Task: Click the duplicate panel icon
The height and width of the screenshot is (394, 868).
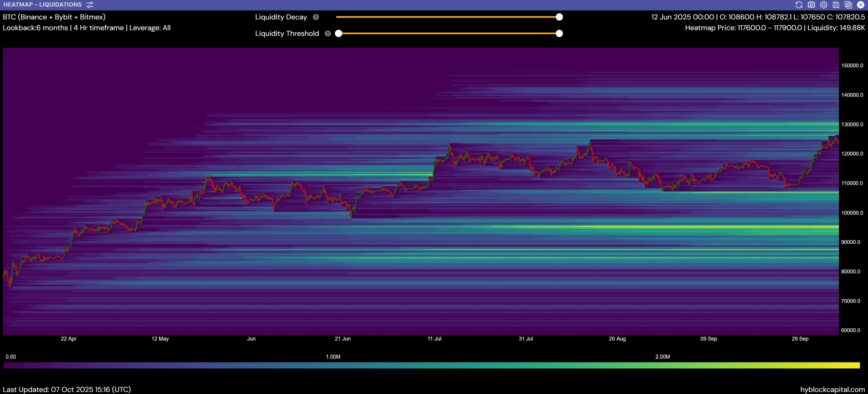Action: click(848, 5)
